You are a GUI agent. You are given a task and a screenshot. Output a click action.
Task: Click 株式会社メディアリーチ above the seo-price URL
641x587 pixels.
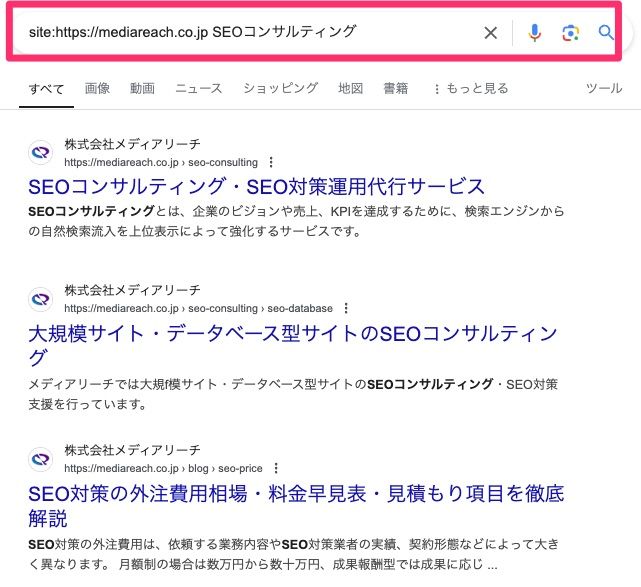[132, 450]
